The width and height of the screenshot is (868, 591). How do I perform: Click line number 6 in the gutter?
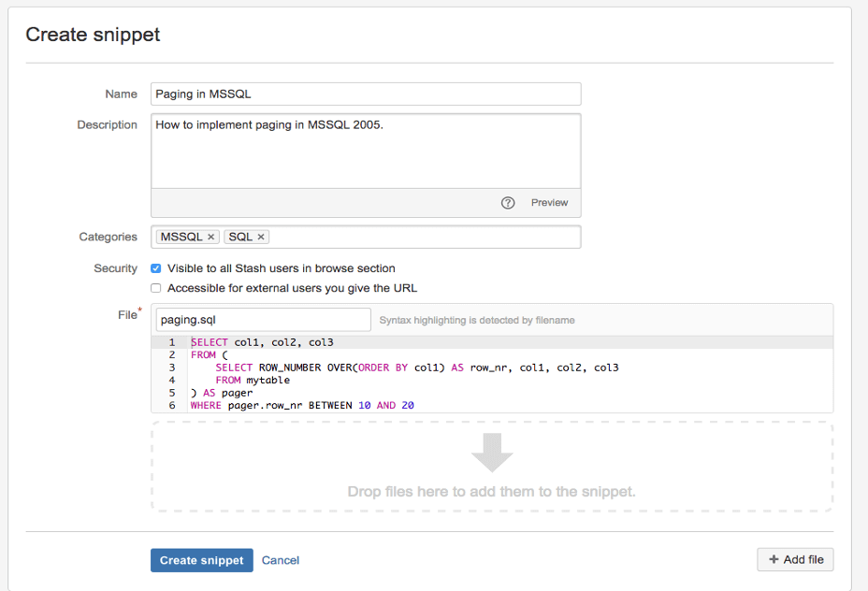pos(173,405)
